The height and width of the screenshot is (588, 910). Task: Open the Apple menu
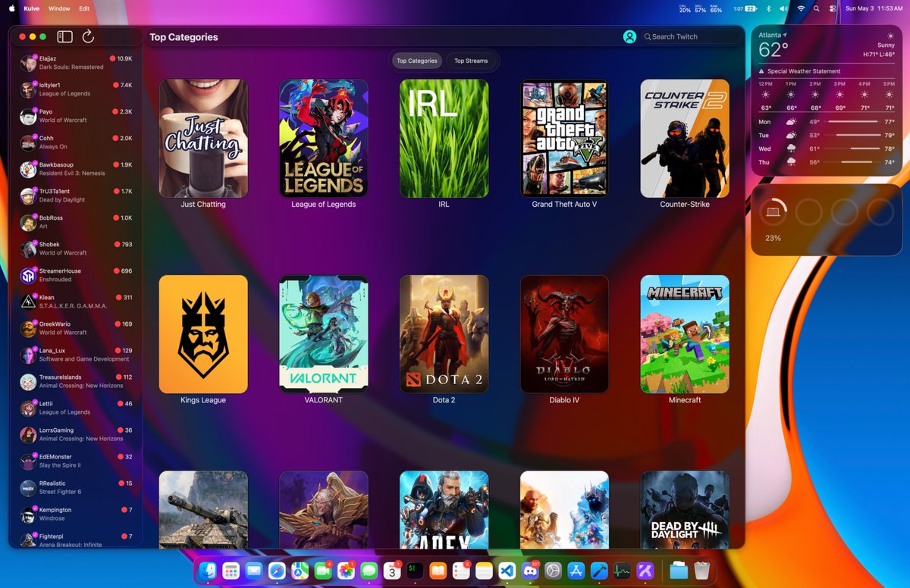[x=11, y=8]
